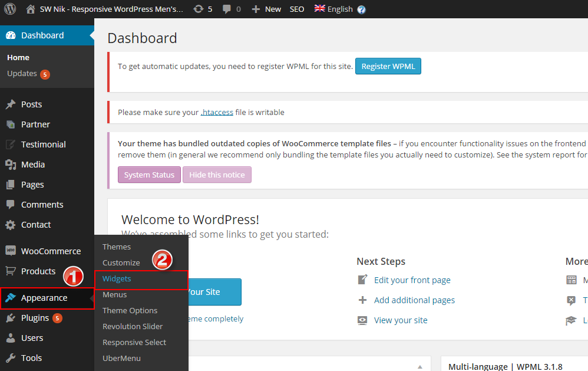Open Menus in Appearance submenu
The height and width of the screenshot is (371, 588).
click(115, 295)
